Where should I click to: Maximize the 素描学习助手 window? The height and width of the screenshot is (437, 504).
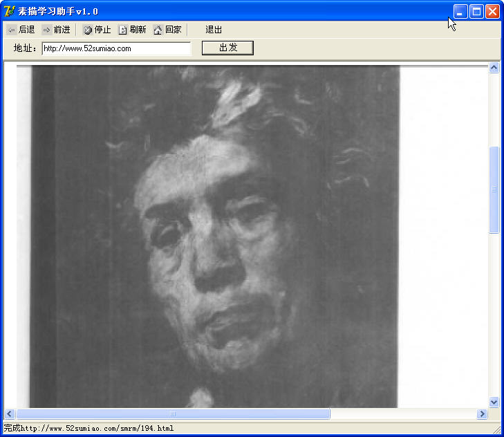click(476, 12)
